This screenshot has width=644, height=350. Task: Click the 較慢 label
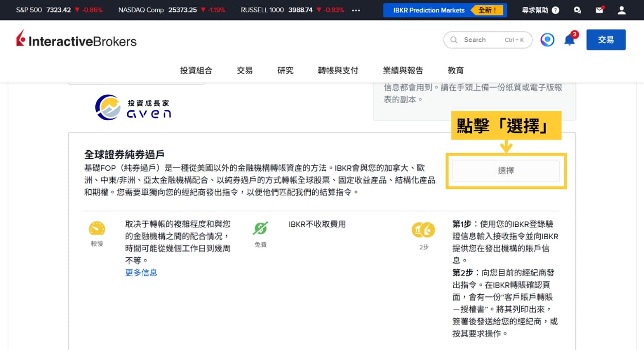pyautogui.click(x=97, y=243)
